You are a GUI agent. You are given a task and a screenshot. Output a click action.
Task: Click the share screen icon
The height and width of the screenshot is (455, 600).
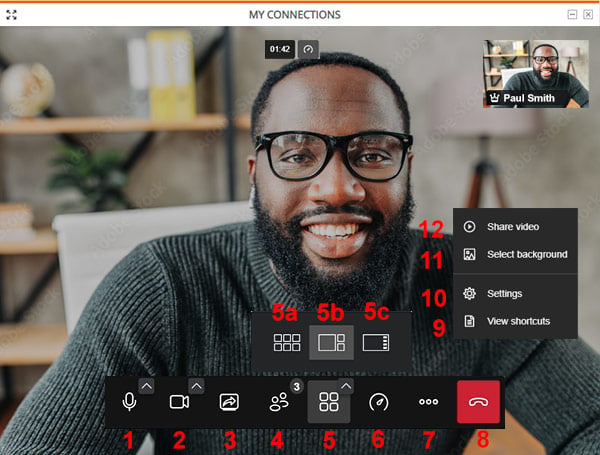(x=229, y=402)
